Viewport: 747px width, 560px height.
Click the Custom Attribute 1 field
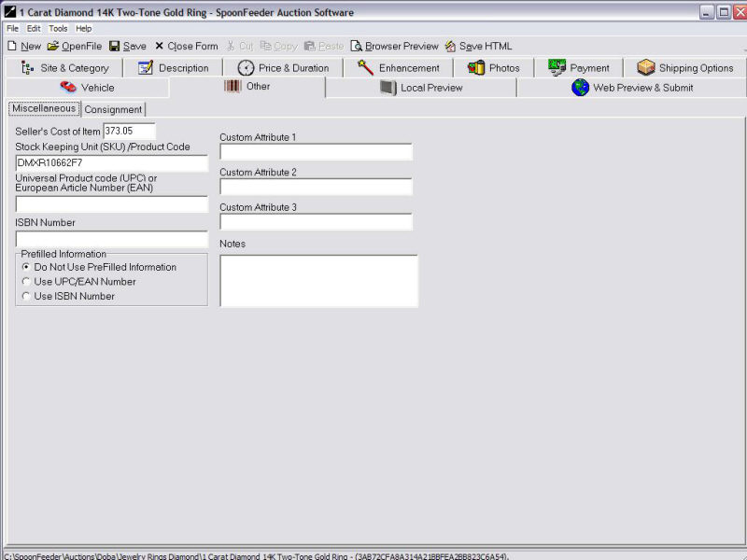pyautogui.click(x=316, y=152)
